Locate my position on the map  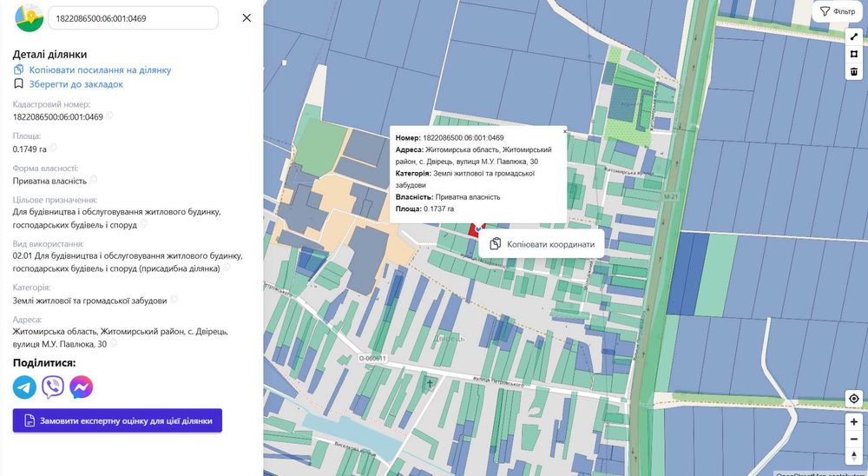(x=854, y=399)
